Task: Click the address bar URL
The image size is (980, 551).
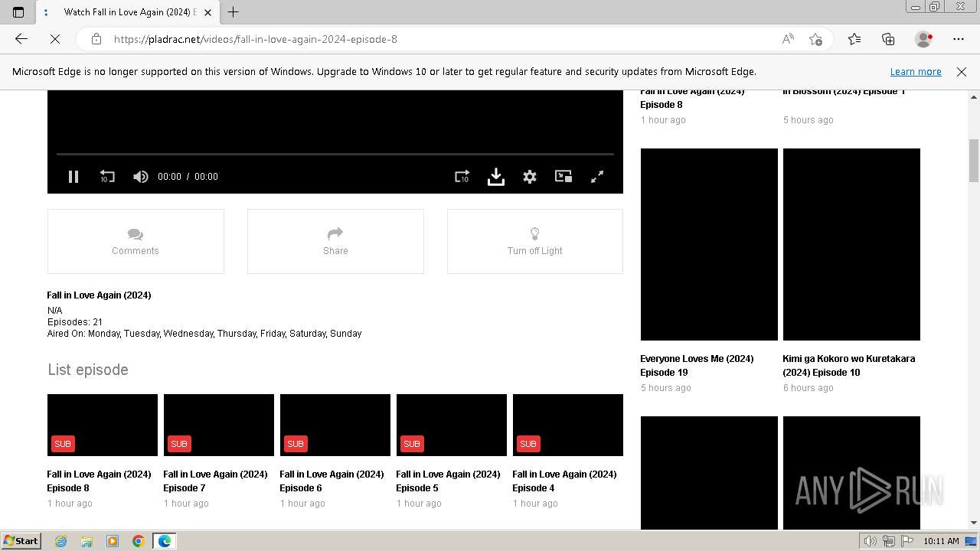Action: tap(256, 39)
